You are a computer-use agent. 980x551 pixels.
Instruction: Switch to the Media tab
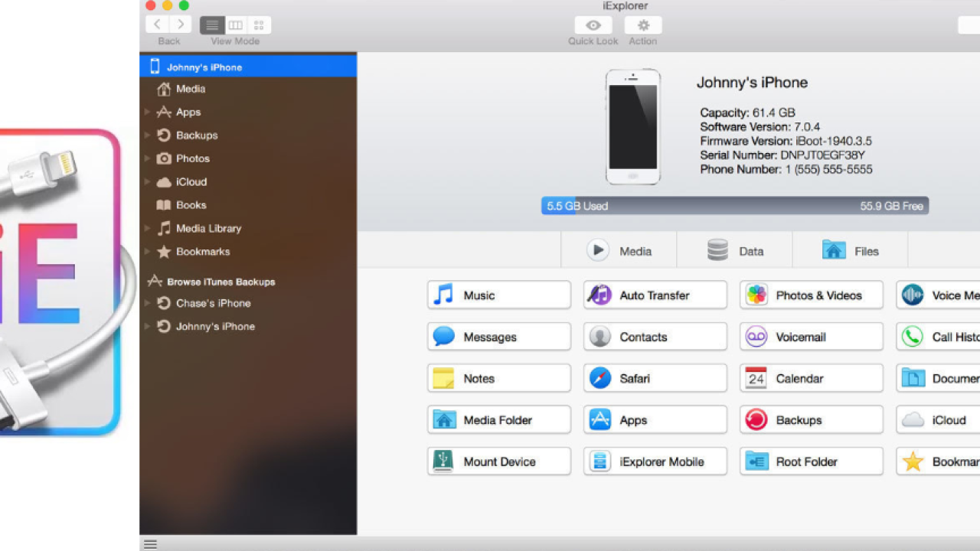coord(619,250)
